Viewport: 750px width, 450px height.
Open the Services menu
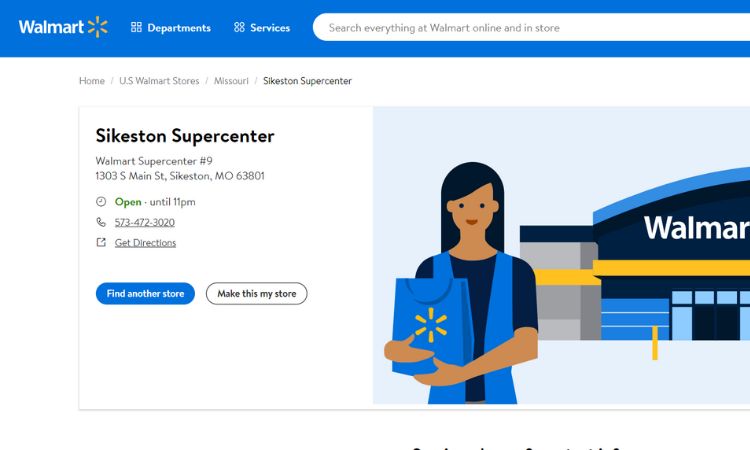[262, 28]
